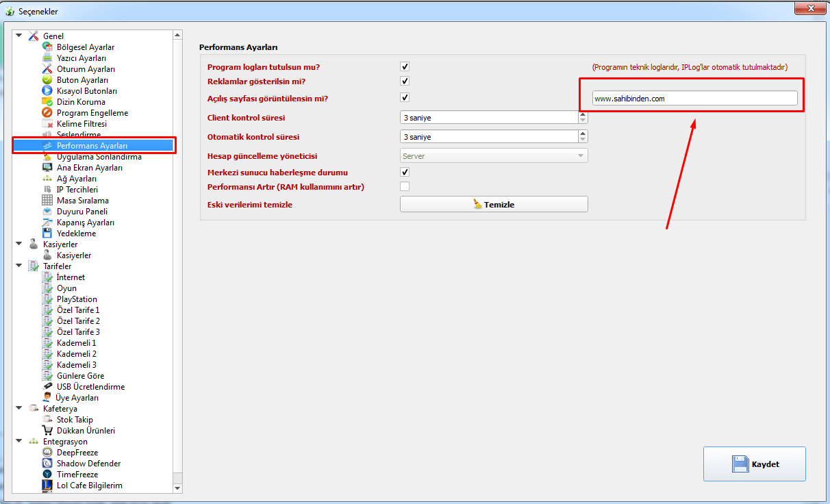Click the 'Eski verilerimi temizle' label
The height and width of the screenshot is (504, 830).
click(x=249, y=205)
